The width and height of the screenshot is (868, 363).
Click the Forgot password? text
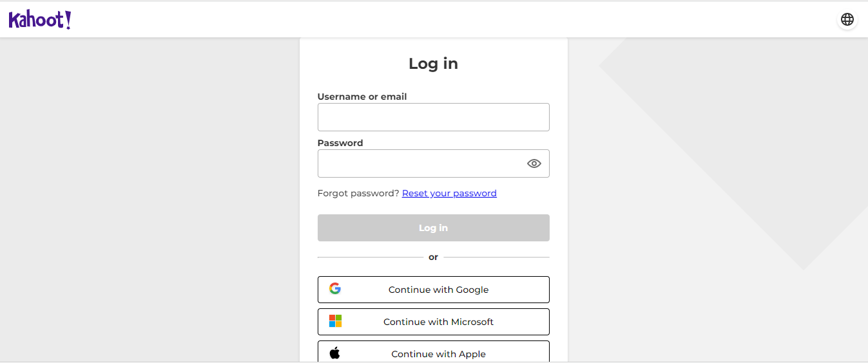(358, 193)
